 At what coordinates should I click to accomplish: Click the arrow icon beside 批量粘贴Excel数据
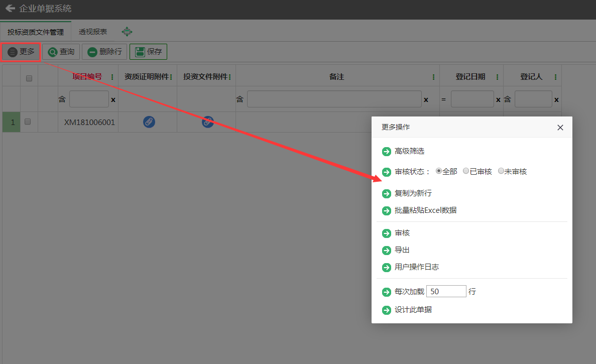(387, 211)
